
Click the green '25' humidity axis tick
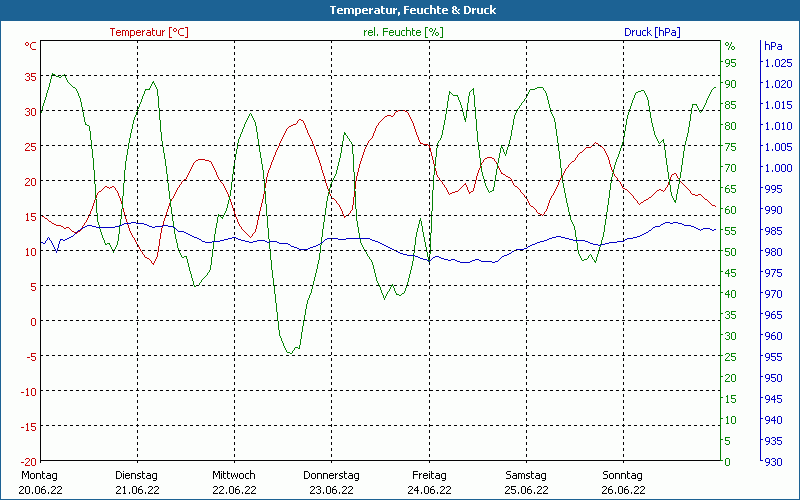(x=731, y=357)
